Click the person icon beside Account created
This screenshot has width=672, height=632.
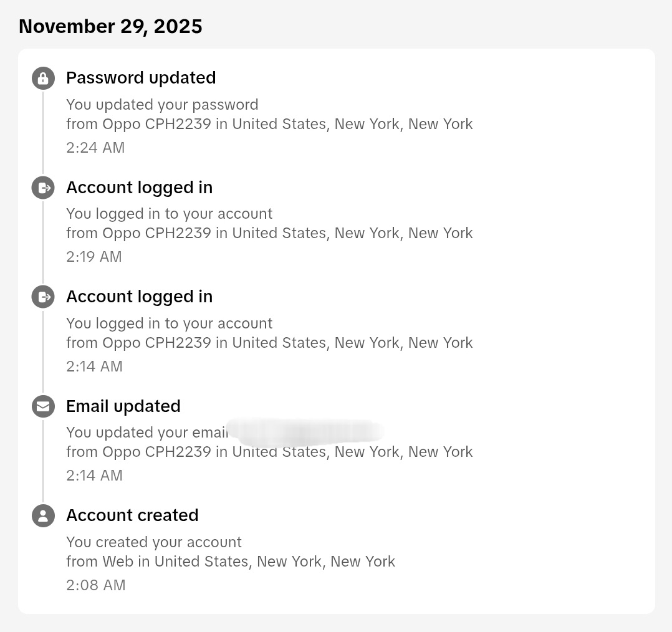pyautogui.click(x=43, y=515)
